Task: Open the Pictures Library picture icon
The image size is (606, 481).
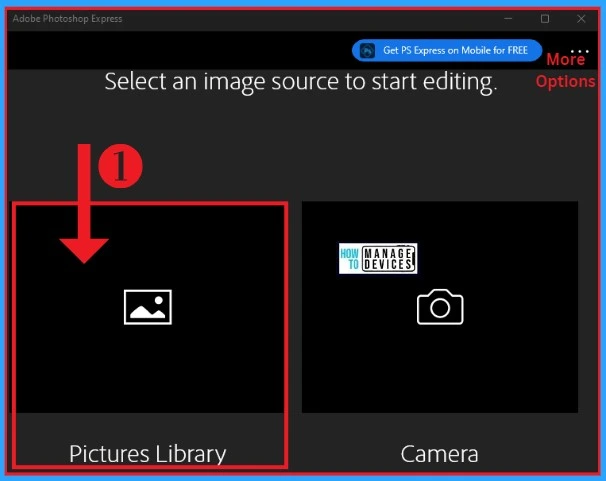Action: pos(148,307)
